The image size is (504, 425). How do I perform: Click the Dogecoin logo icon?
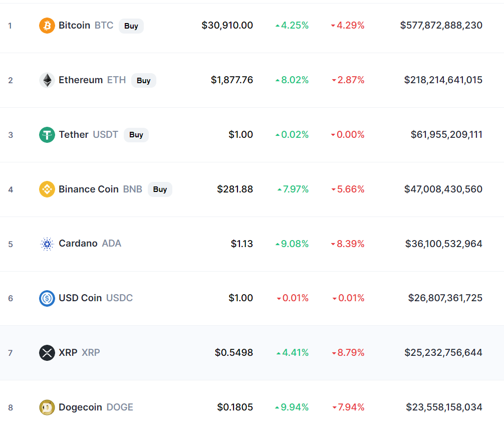[x=47, y=407]
